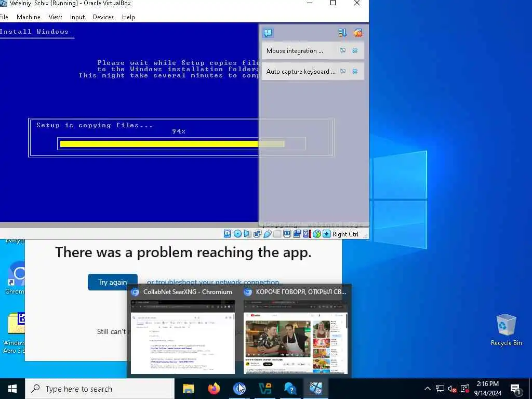532x399 pixels.
Task: Dismiss the Mouse integration notification
Action: tap(355, 50)
